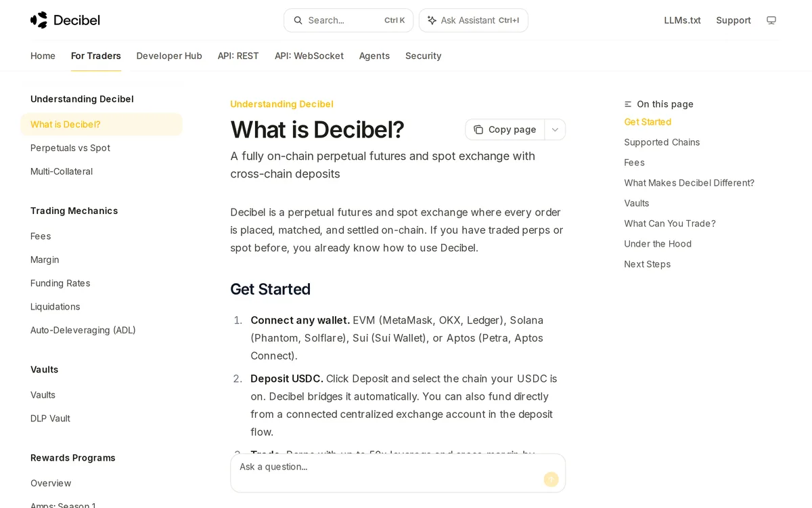Open the Funding Rates page
812x508 pixels.
click(60, 283)
